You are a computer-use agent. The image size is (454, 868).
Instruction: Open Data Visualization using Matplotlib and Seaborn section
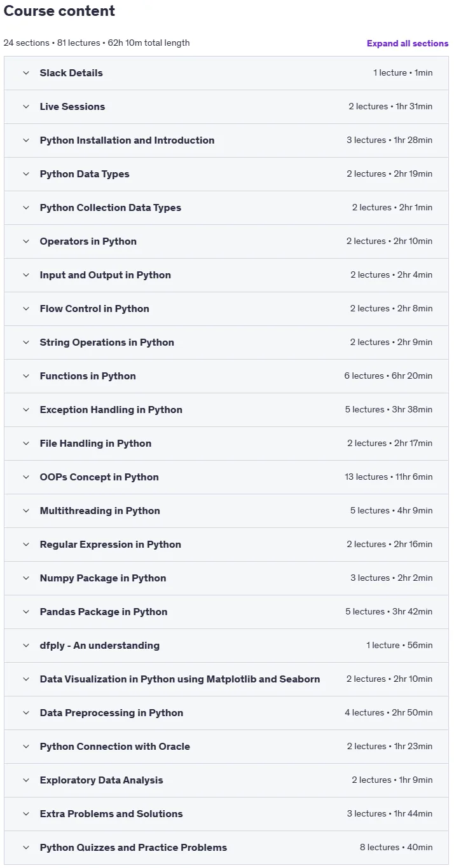tap(226, 679)
